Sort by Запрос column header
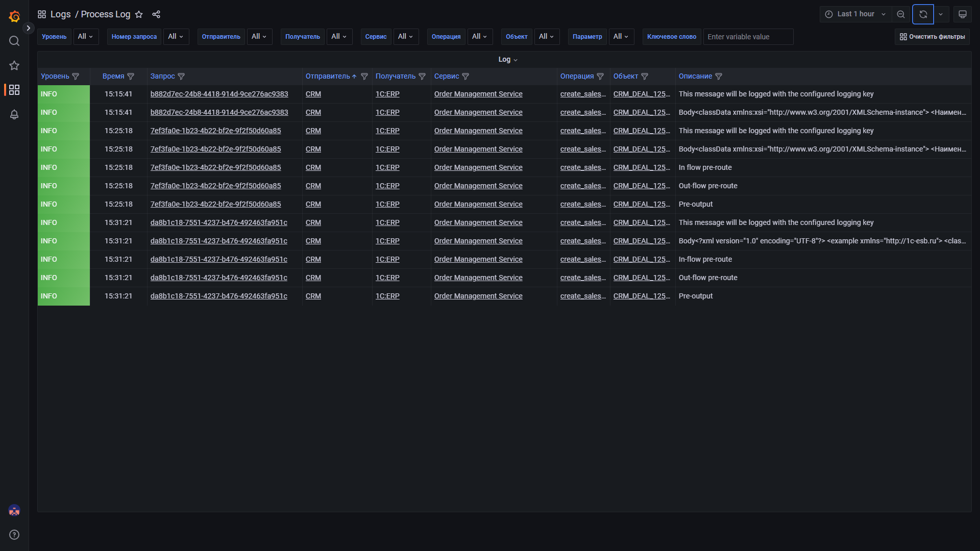 click(x=162, y=77)
